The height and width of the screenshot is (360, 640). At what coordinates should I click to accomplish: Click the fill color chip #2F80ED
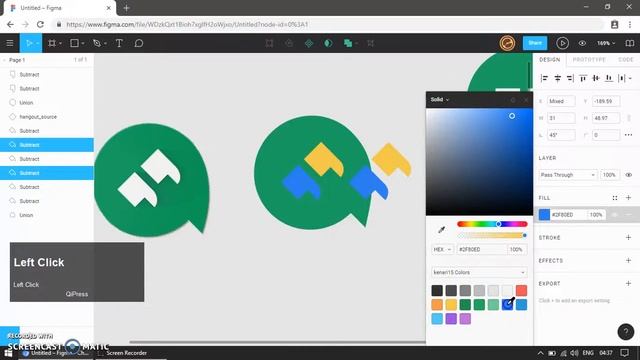[544, 215]
